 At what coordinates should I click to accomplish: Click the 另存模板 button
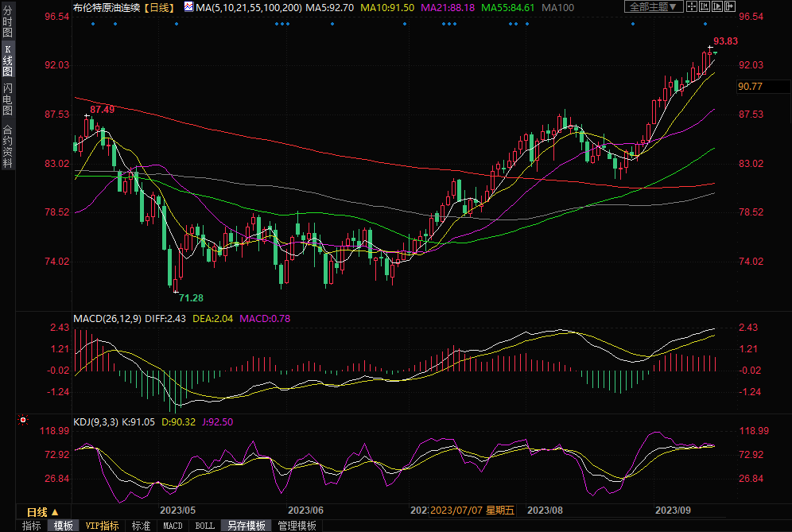point(247,526)
